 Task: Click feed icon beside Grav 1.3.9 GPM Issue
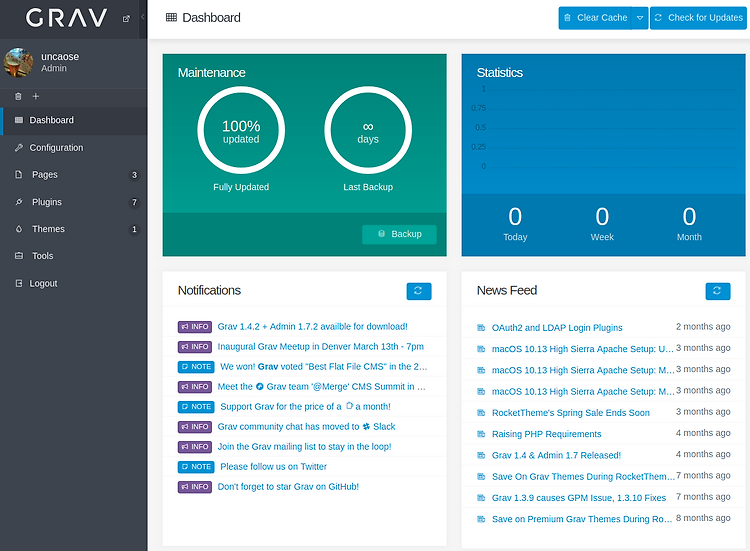coord(481,498)
